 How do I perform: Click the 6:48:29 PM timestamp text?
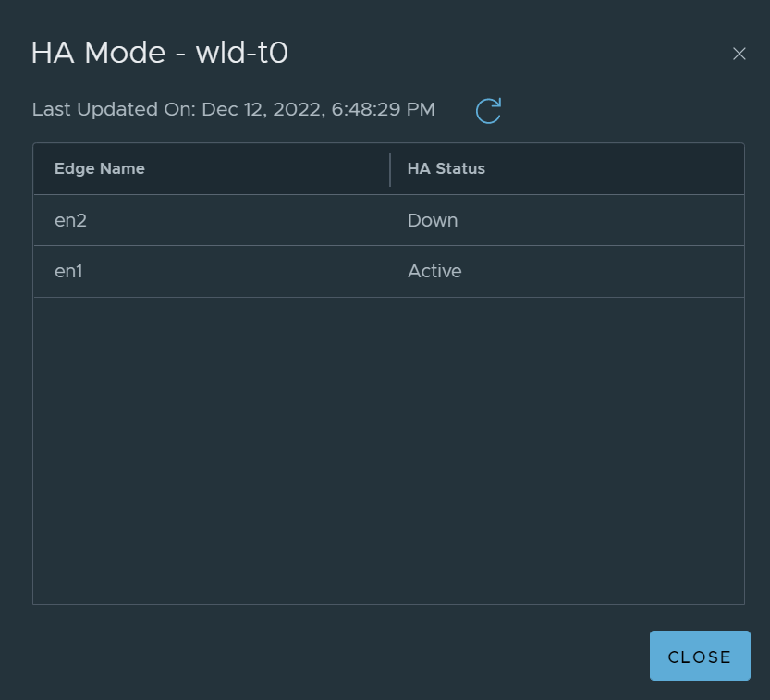tap(383, 109)
